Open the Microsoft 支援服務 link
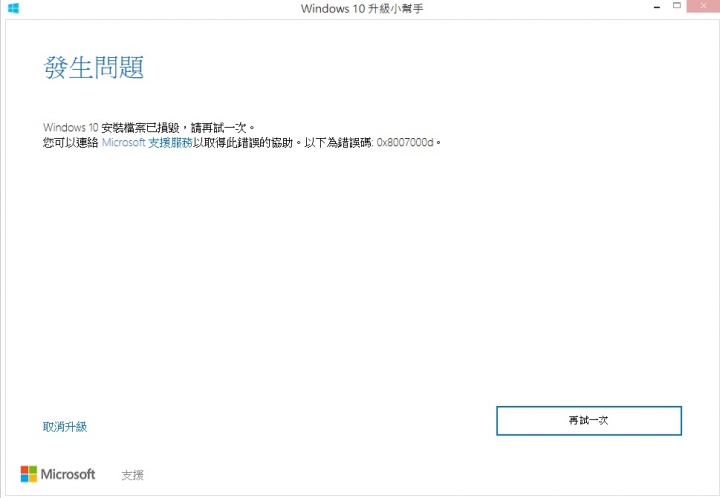The height and width of the screenshot is (498, 720). coord(147,143)
